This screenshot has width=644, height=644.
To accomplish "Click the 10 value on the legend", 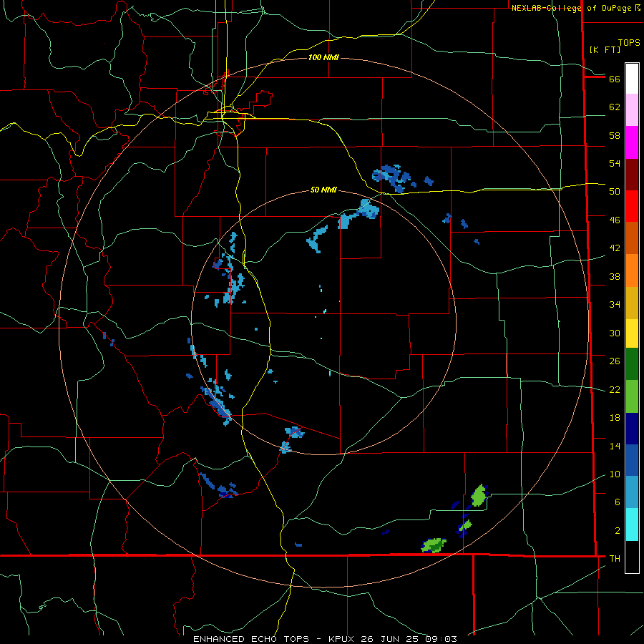I will tap(615, 474).
